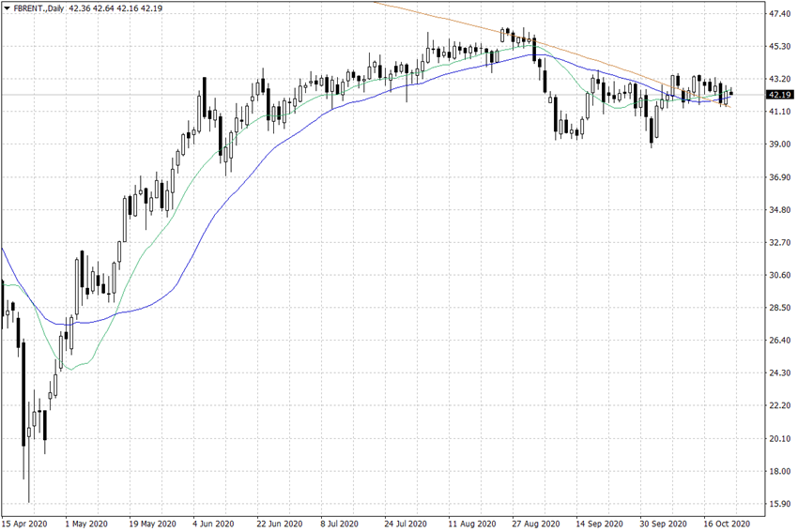Click the 8 Jul 2020 date label

click(340, 524)
